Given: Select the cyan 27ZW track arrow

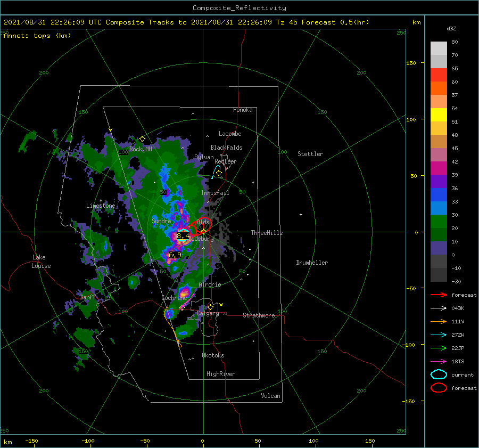Looking at the screenshot, I should click(x=439, y=335).
